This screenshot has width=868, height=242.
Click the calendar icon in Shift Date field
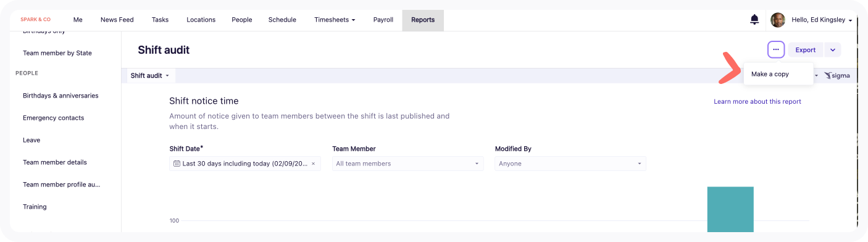177,164
